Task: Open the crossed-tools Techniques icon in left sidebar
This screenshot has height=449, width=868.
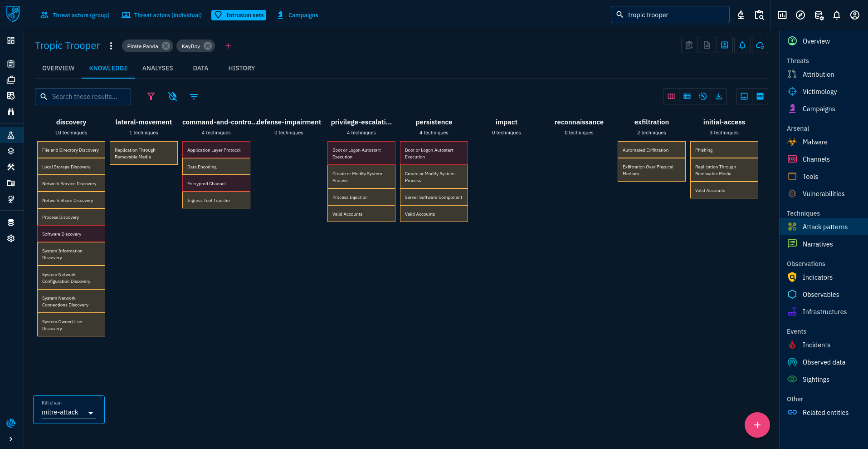Action: coord(11,167)
